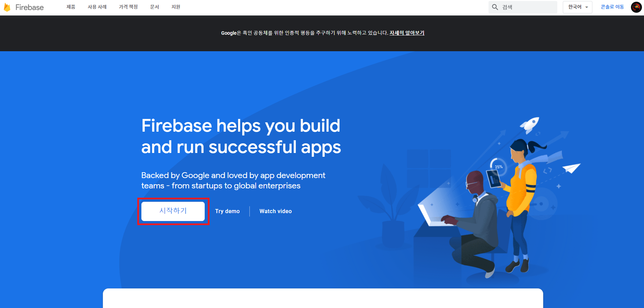
Task: Click the Watch video link
Action: coord(276,211)
